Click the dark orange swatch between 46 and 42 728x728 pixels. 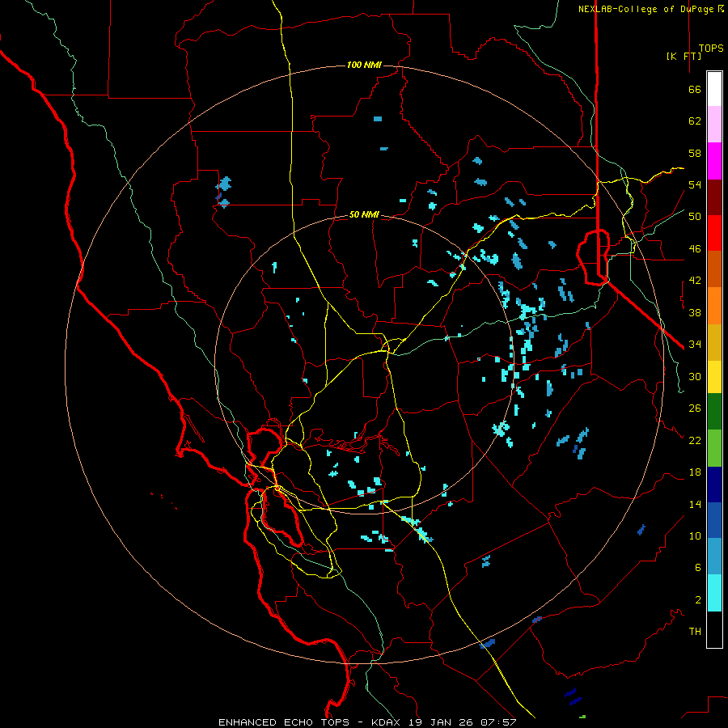tap(714, 269)
